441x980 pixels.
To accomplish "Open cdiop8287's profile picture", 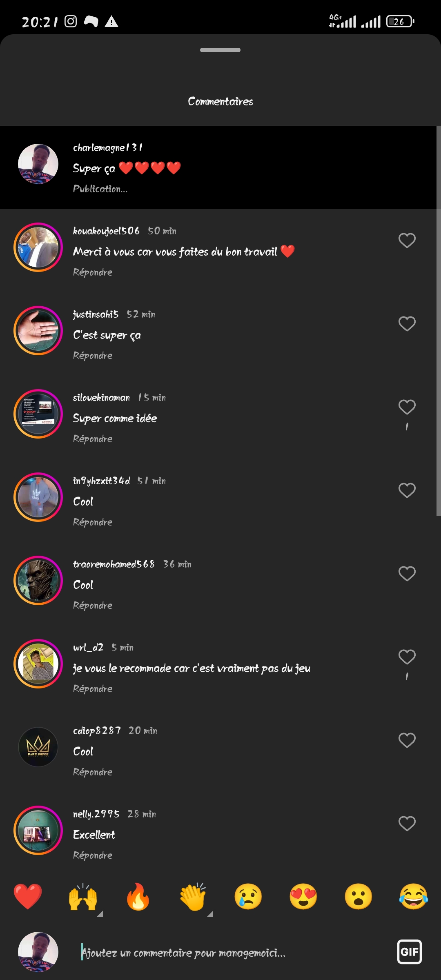I will (38, 747).
